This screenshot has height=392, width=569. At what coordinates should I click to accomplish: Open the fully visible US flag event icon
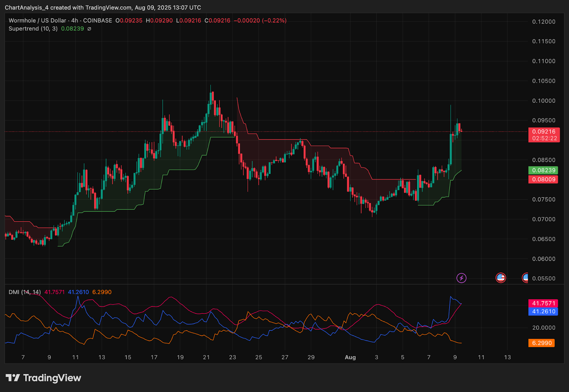tap(501, 278)
